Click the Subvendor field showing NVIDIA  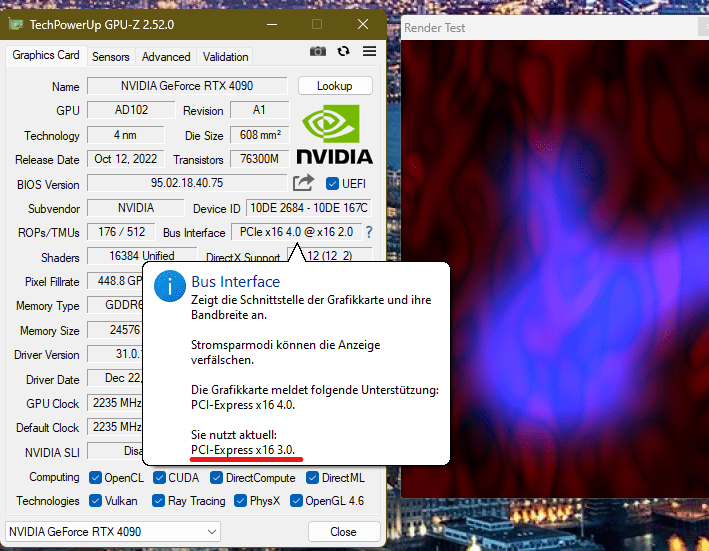(x=136, y=208)
